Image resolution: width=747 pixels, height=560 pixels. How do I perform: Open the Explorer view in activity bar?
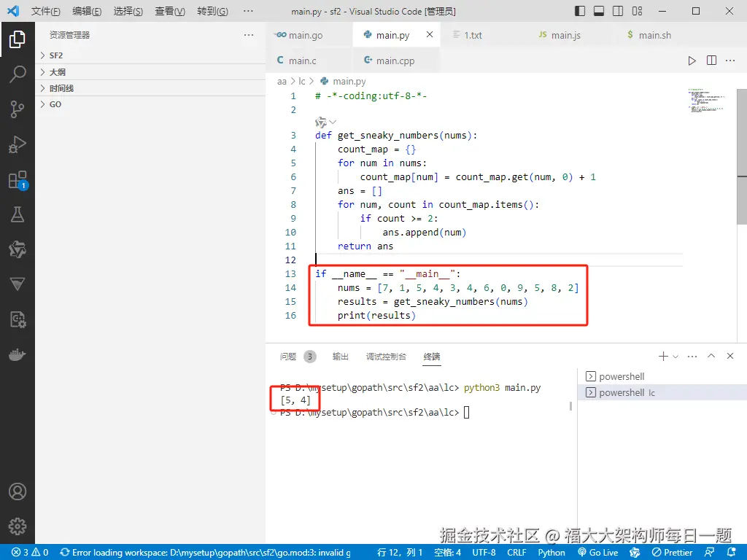pyautogui.click(x=18, y=39)
